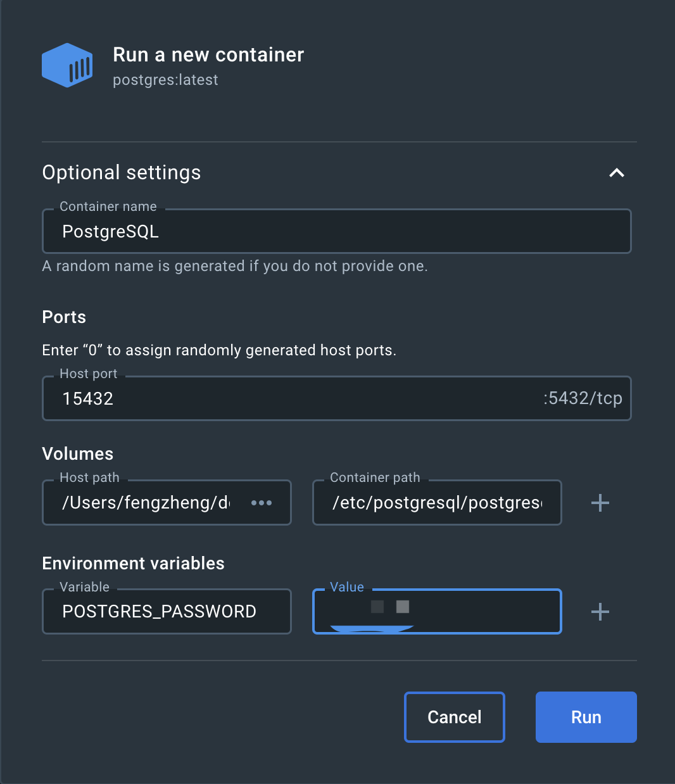Click the "Run a new container" title
Viewport: 675px width, 784px height.
click(208, 55)
